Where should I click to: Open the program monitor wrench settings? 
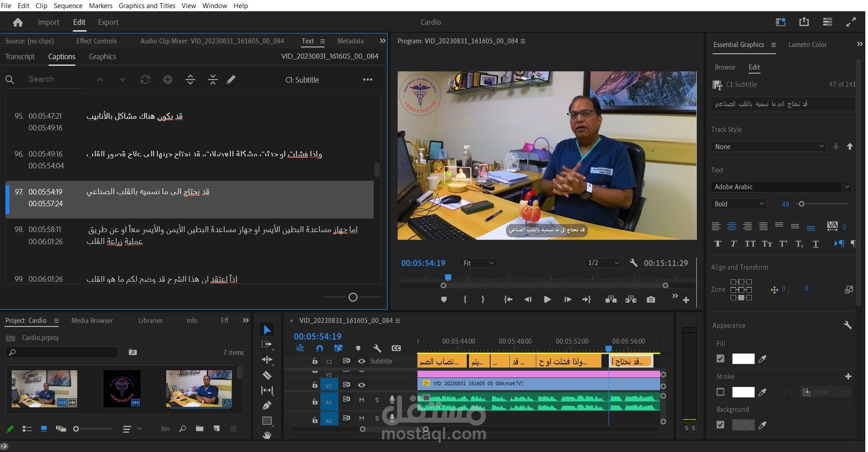[633, 263]
